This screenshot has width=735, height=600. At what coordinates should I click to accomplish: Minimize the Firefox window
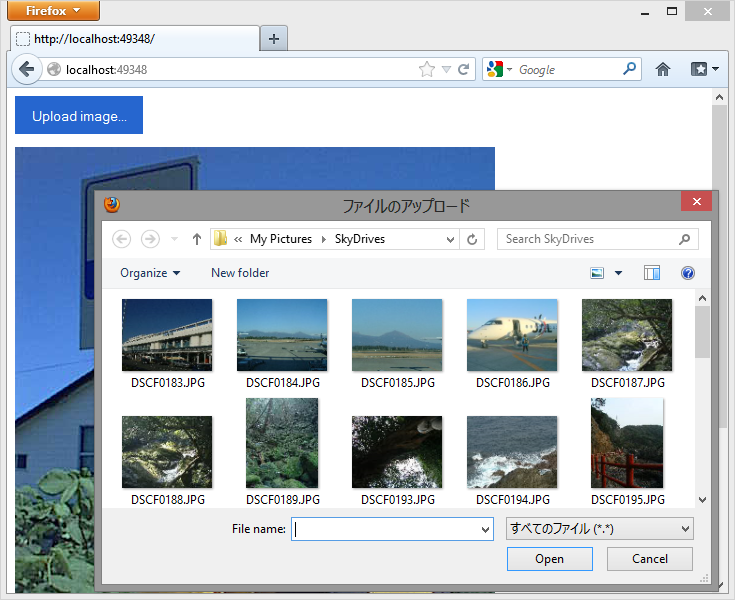point(645,12)
